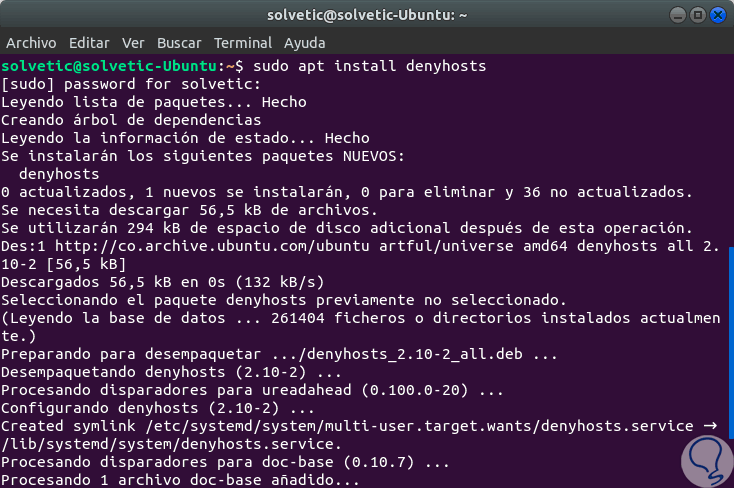Click 'Creando árbol de dependencias' line
This screenshot has width=734, height=488.
131,120
